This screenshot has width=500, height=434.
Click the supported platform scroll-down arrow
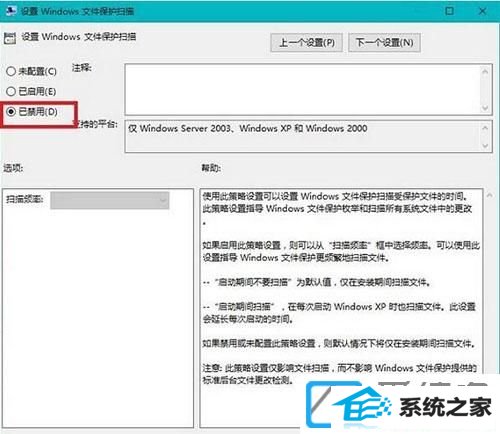[485, 146]
